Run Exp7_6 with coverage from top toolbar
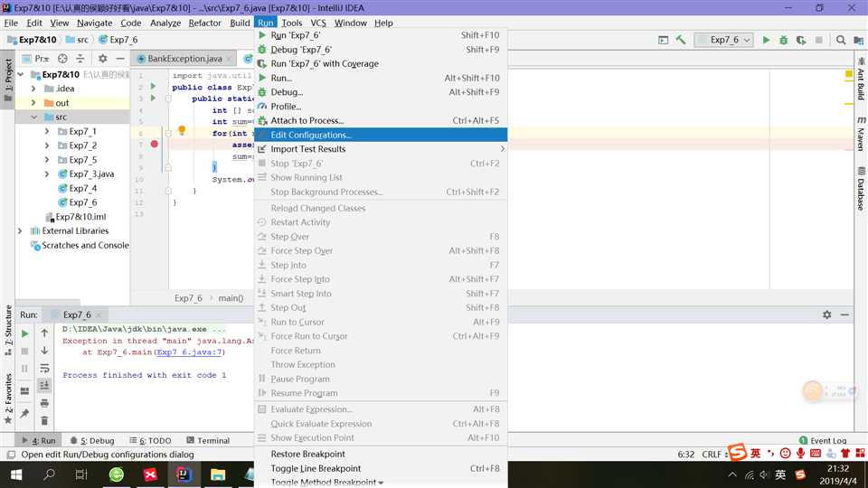This screenshot has width=868, height=488. pyautogui.click(x=801, y=40)
